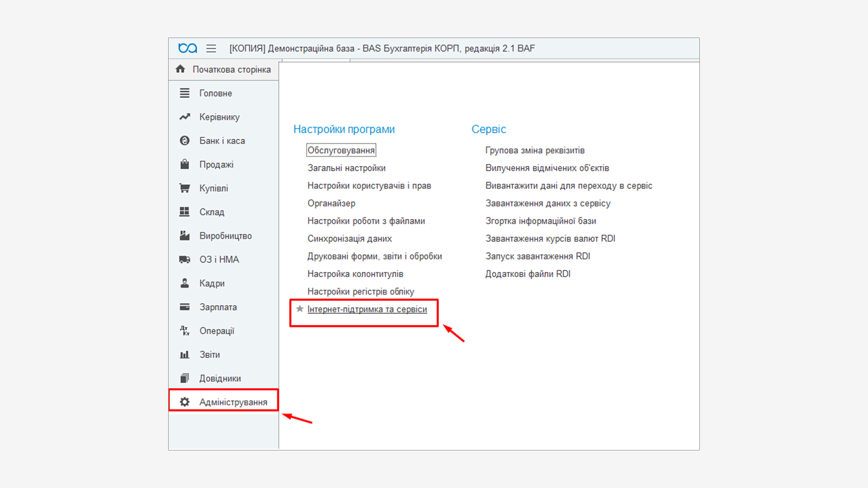868x488 pixels.
Task: Click the Операції Дт/Кт icon
Action: (184, 330)
